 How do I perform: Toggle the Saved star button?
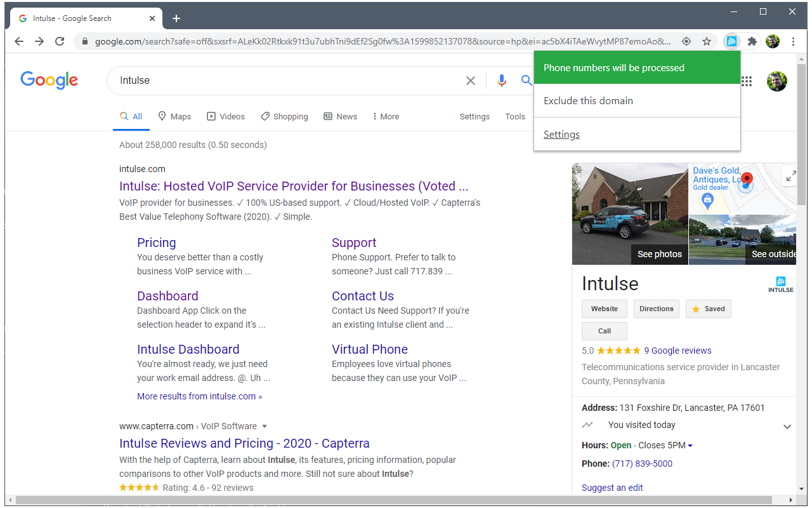(x=708, y=309)
